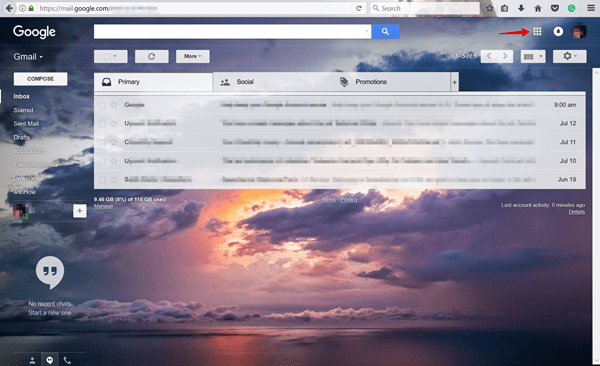Open the phone call icon at bottom
Screen dimensions: 600x366
[x=67, y=360]
